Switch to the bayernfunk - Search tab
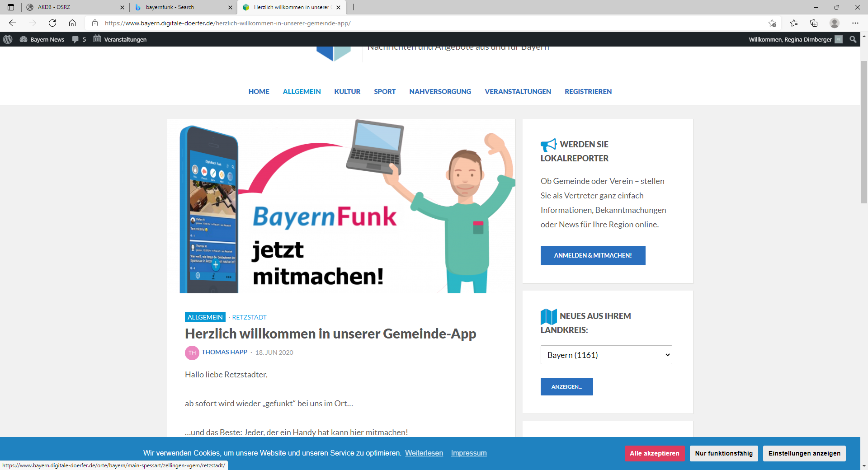The image size is (868, 470). 183,7
